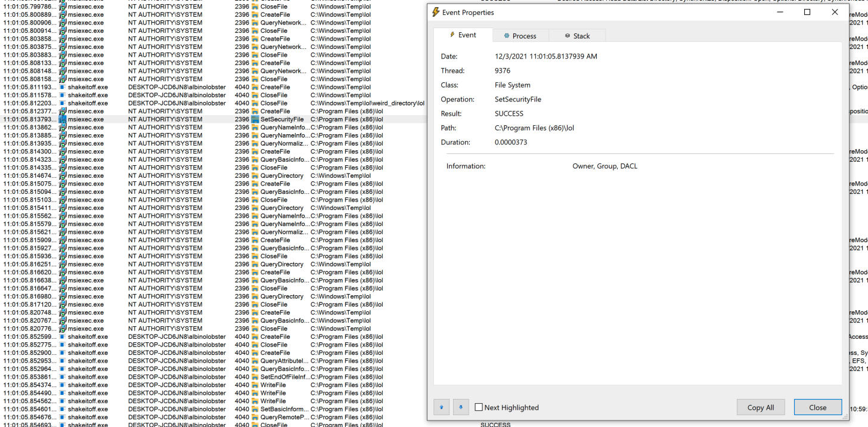Click the Class value File System

(x=513, y=85)
